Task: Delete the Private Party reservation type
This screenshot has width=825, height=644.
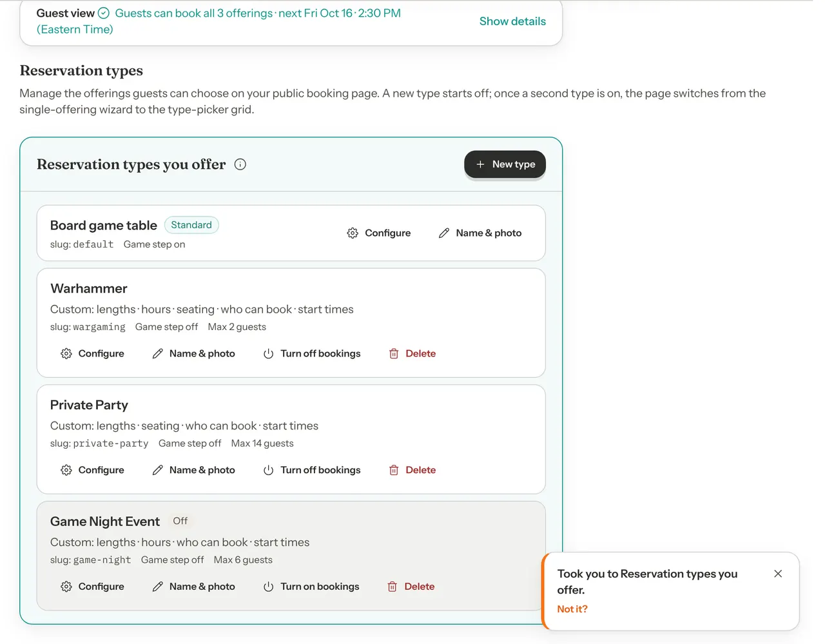Action: click(x=412, y=470)
